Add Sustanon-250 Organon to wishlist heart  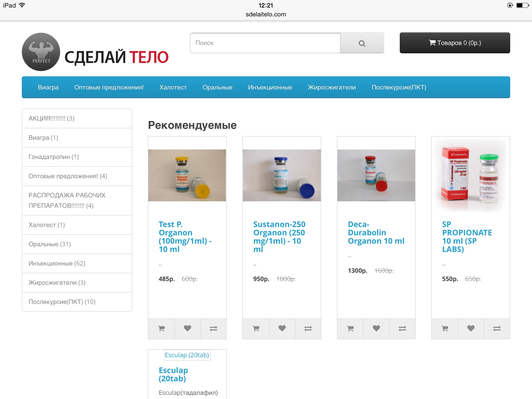pyautogui.click(x=282, y=329)
